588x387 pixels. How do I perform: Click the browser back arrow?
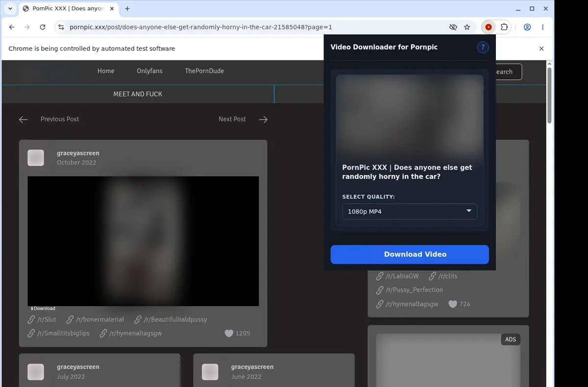pos(12,27)
